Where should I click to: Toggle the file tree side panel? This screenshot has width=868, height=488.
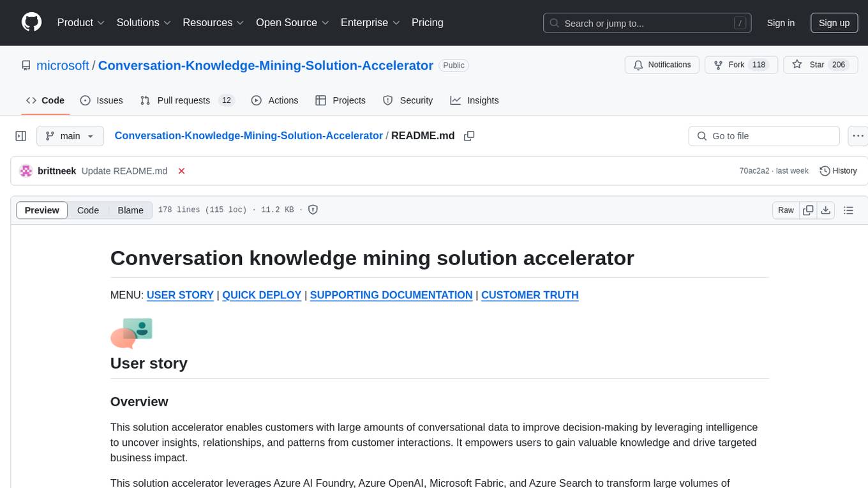click(x=21, y=136)
